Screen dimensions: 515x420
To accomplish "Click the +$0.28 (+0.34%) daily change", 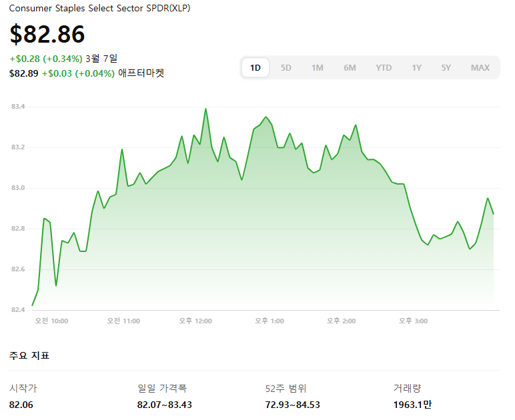I will coord(46,59).
